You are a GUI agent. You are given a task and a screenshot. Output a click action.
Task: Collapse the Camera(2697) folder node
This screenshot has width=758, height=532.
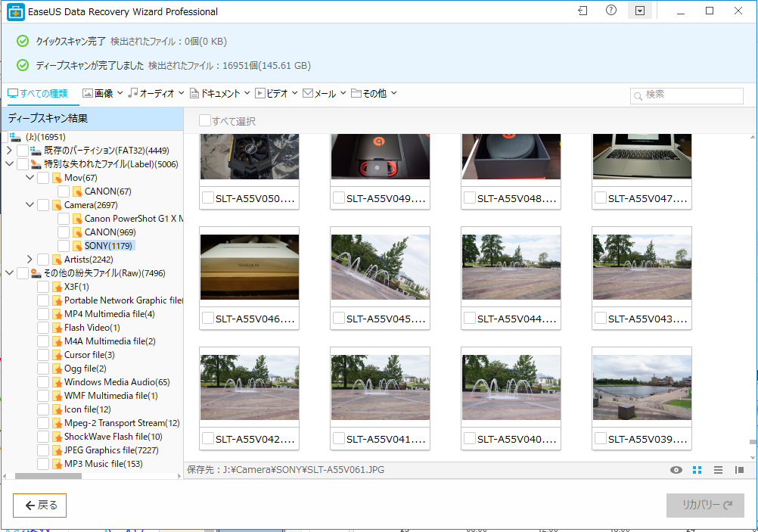tap(30, 205)
